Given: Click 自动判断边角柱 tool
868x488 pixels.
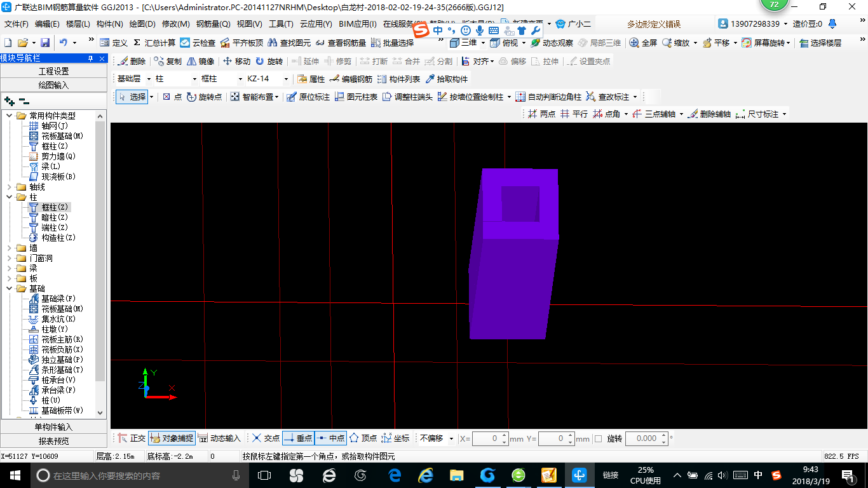Looking at the screenshot, I should coord(548,97).
